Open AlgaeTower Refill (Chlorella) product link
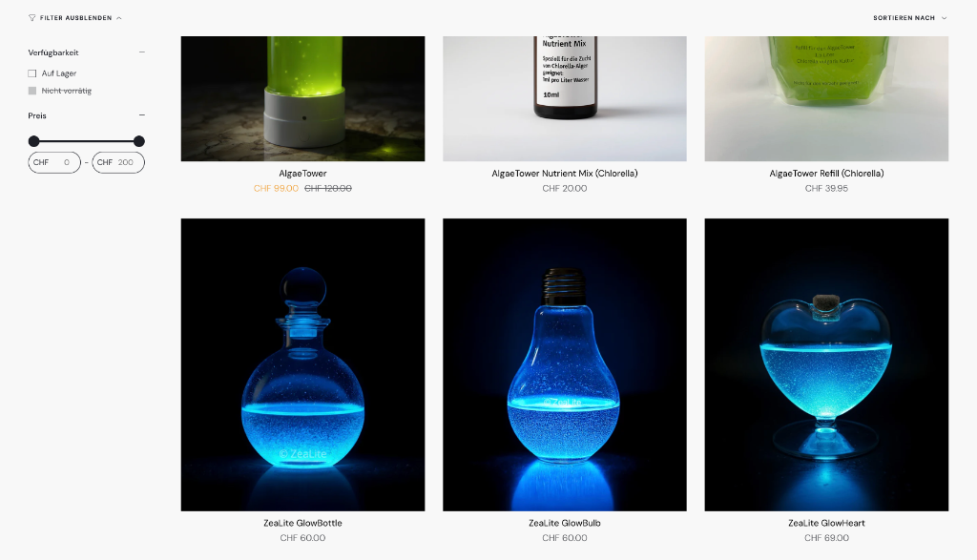Viewport: 977px width, 560px height. point(826,174)
